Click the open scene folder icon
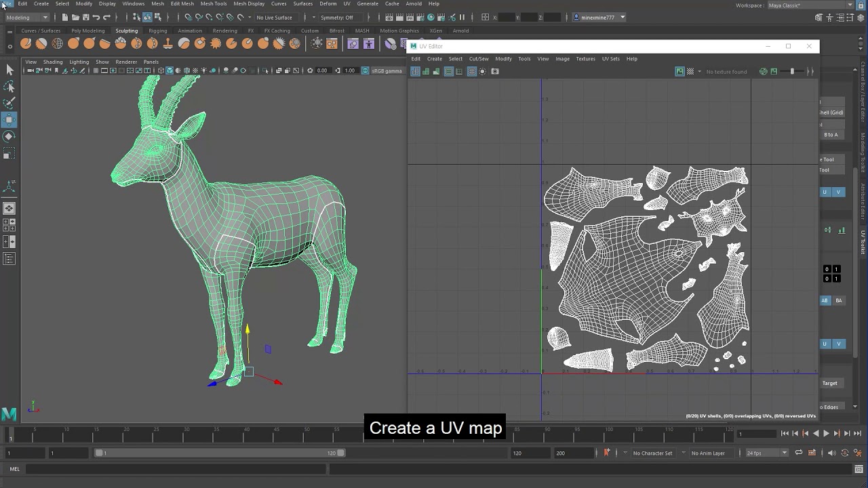This screenshot has height=488, width=868. tap(75, 17)
